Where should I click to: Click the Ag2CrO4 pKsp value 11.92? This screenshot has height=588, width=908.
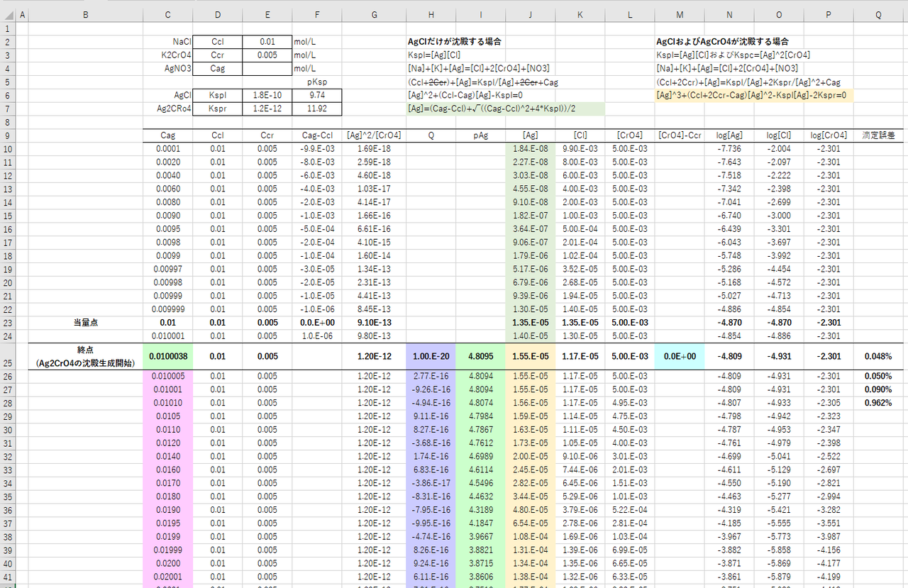pyautogui.click(x=317, y=109)
